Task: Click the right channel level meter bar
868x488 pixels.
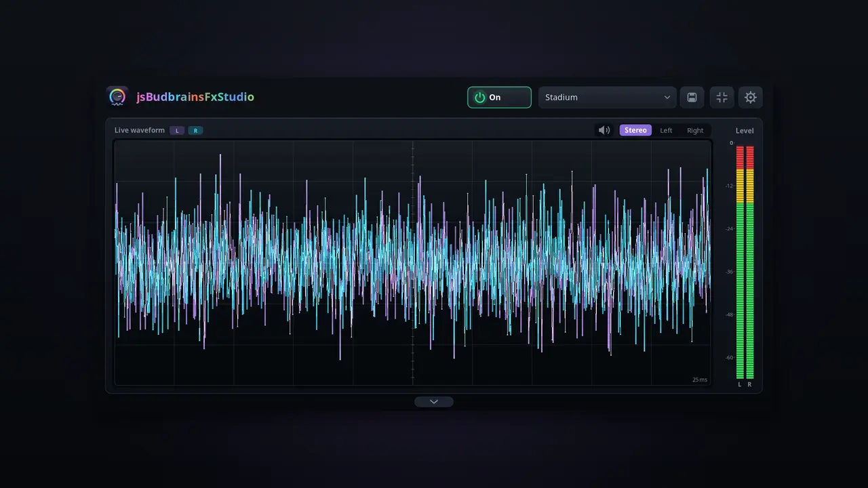Action: [x=749, y=262]
